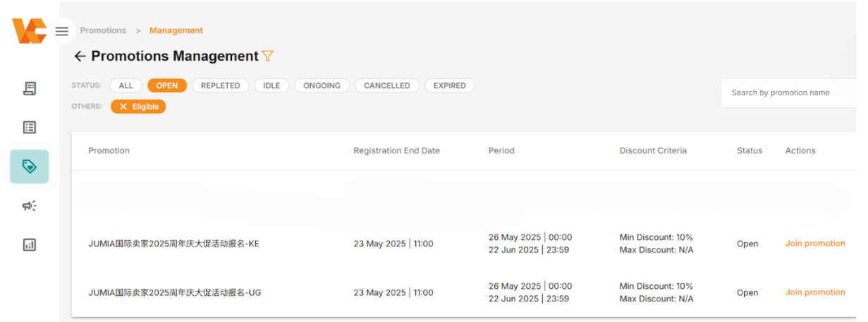
Task: Open the reports chart sidebar icon
Action: (x=30, y=245)
